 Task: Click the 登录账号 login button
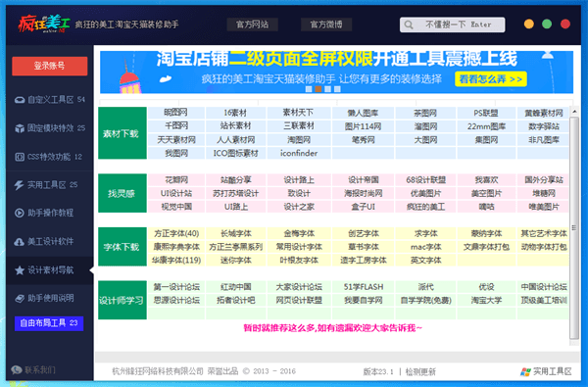tap(50, 66)
